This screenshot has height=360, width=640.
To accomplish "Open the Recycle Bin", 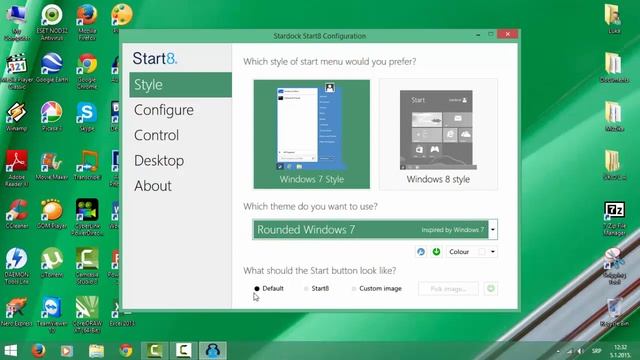I will 614,313.
